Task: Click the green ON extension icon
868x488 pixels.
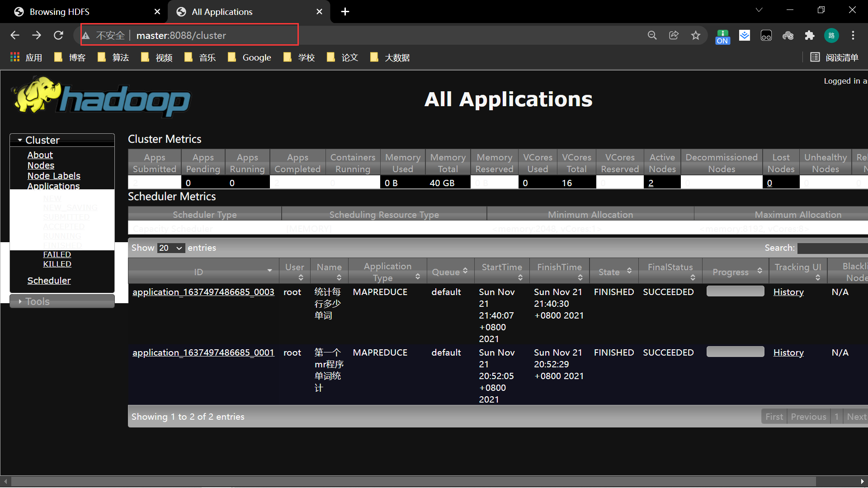Action: pos(722,36)
